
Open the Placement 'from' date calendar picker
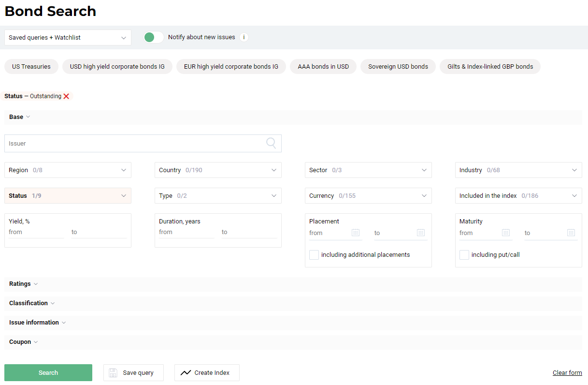(x=356, y=233)
